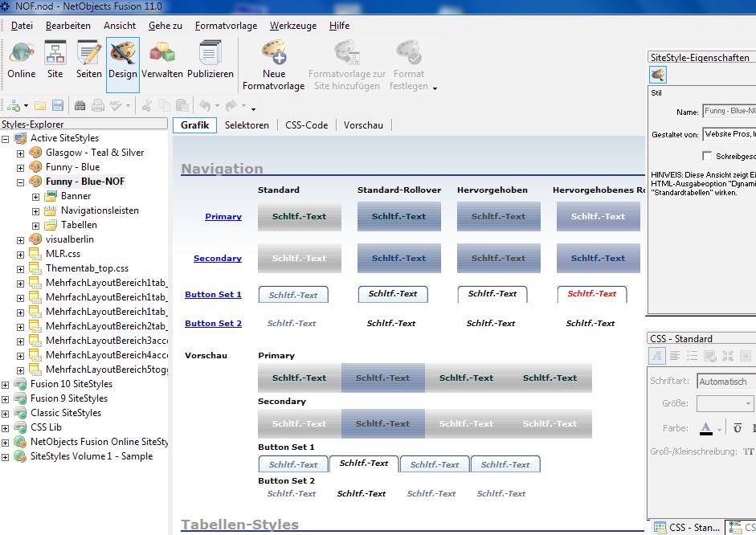Switch to the Site view
The height and width of the screenshot is (535, 756).
click(55, 60)
